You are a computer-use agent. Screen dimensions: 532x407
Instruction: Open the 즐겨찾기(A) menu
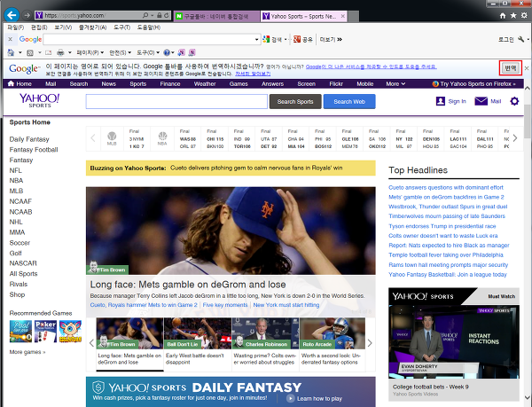click(x=92, y=27)
